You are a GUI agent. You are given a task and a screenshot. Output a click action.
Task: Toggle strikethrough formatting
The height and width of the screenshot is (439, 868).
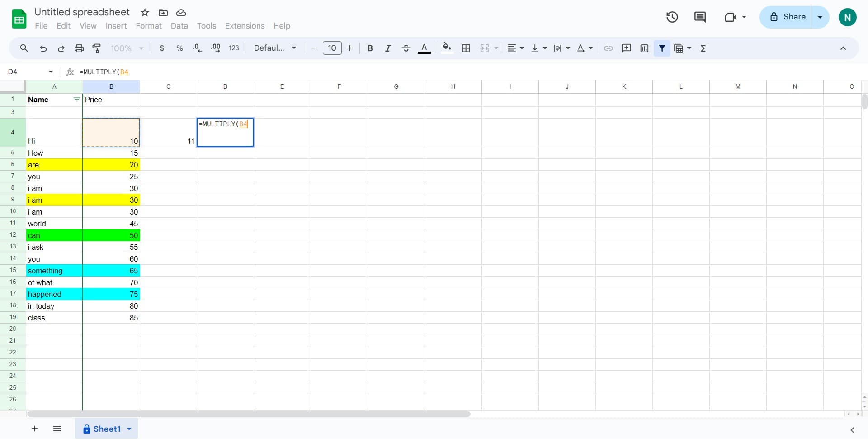pos(406,48)
